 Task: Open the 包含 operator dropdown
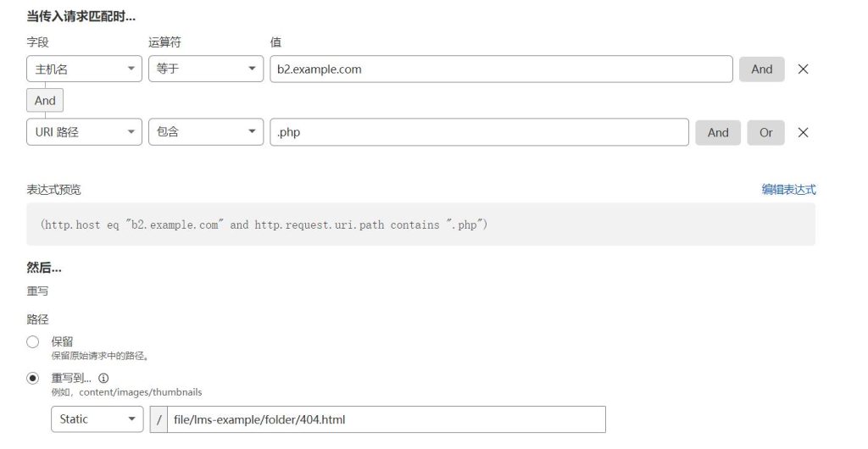tap(206, 132)
